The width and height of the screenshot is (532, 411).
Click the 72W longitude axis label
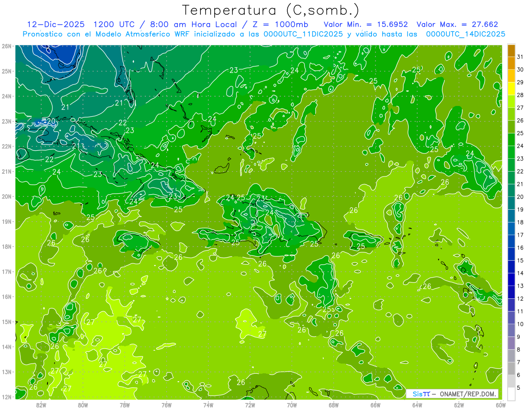pyautogui.click(x=250, y=405)
